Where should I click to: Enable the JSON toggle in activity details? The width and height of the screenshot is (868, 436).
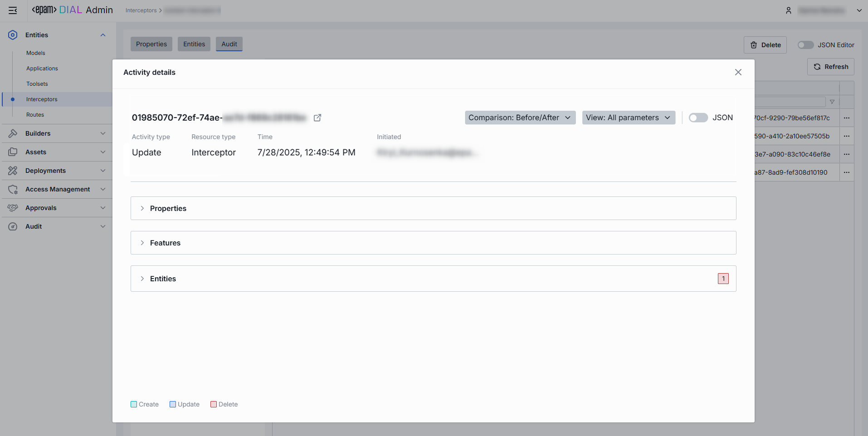coord(698,118)
